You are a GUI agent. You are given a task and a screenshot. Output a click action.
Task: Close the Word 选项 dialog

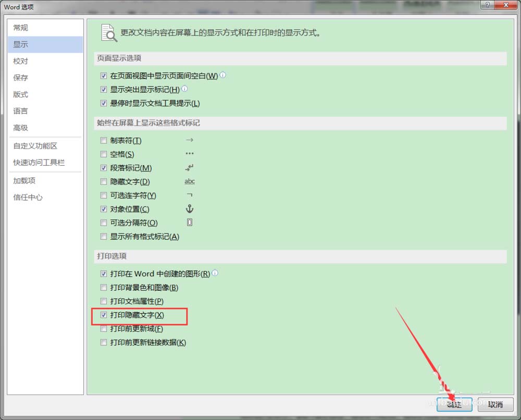506,5
